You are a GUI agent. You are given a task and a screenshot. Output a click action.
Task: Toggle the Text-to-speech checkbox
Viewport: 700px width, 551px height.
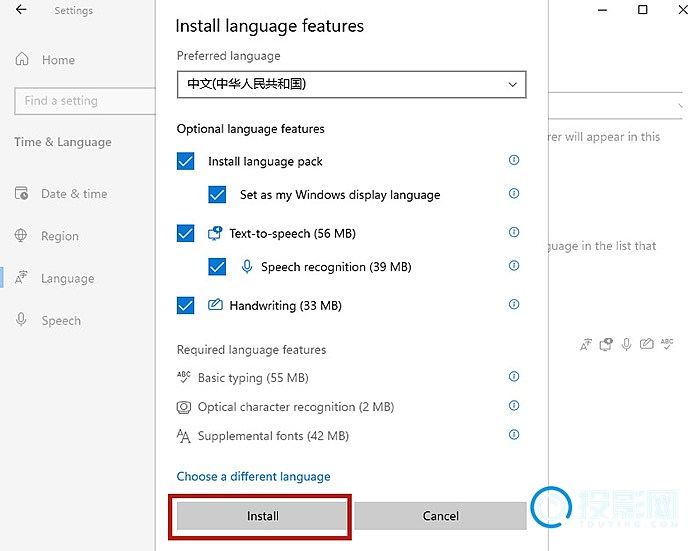click(186, 233)
